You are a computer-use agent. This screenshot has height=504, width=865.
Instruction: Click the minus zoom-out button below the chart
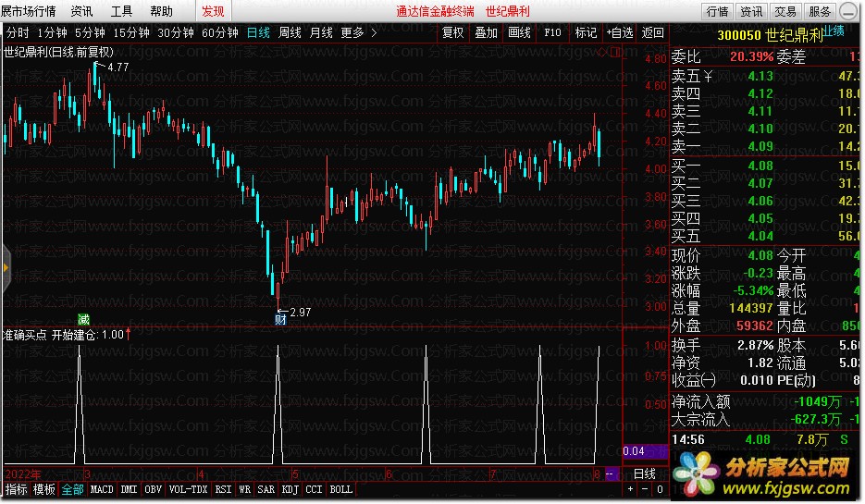point(645,489)
